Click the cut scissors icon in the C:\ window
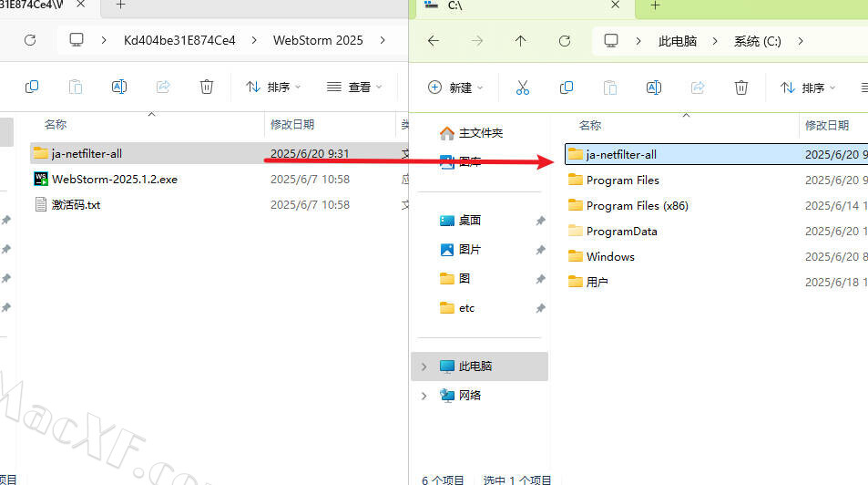Viewport: 868px width, 485px height. pos(523,88)
